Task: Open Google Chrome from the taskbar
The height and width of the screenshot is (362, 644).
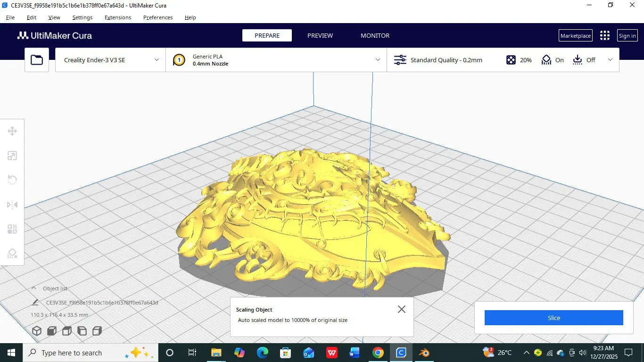Action: pyautogui.click(x=378, y=353)
